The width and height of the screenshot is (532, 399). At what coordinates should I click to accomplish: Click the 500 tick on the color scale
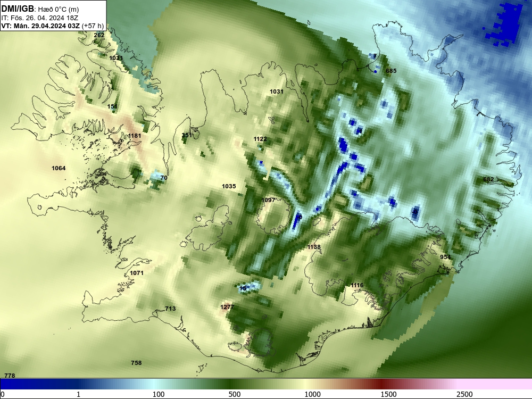pyautogui.click(x=235, y=394)
